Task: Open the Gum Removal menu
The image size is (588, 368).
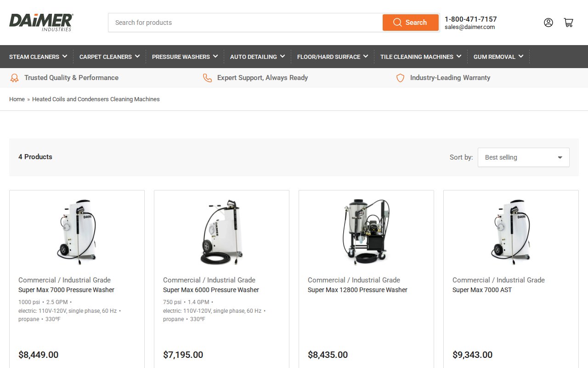Action: click(x=498, y=57)
